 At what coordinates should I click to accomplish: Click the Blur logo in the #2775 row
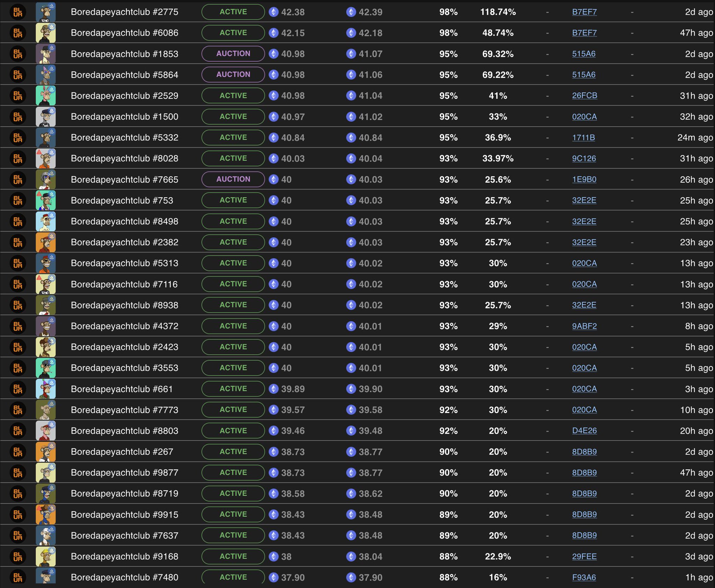[x=17, y=12]
